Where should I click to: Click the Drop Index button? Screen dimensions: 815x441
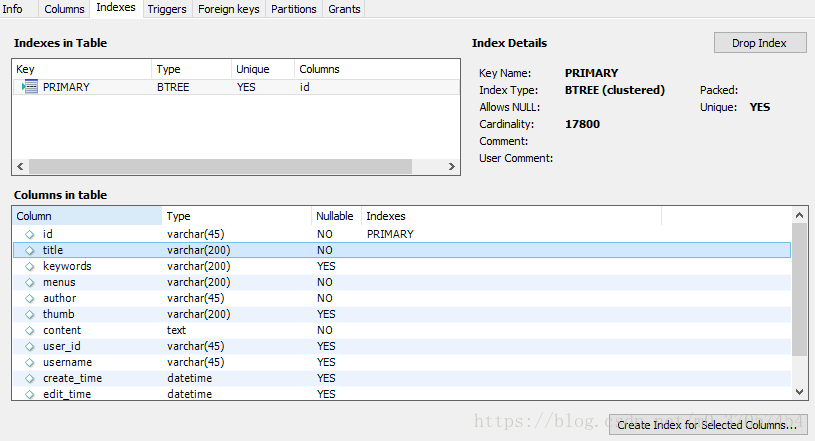click(x=760, y=43)
